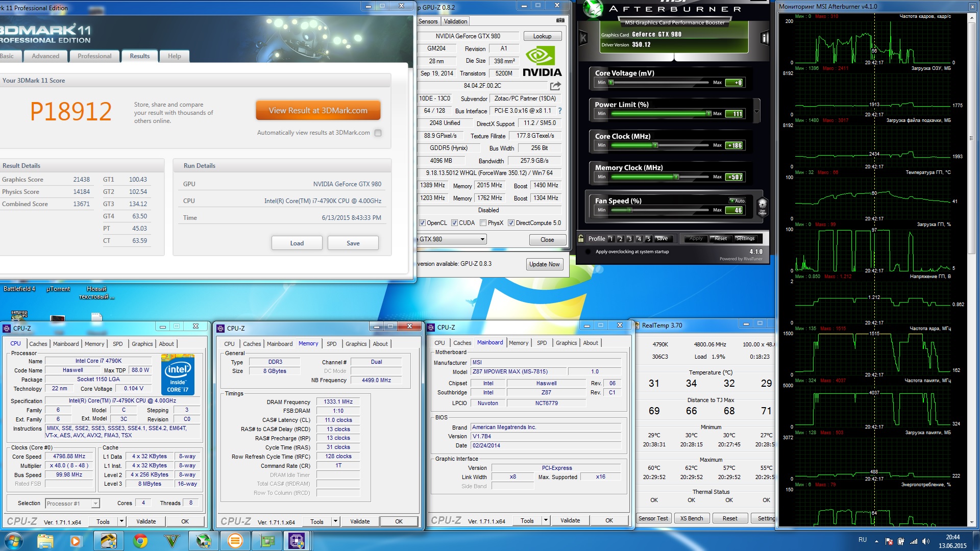The height and width of the screenshot is (551, 980).
Task: Click the GPU-Z screenshot camera icon
Action: [x=560, y=21]
